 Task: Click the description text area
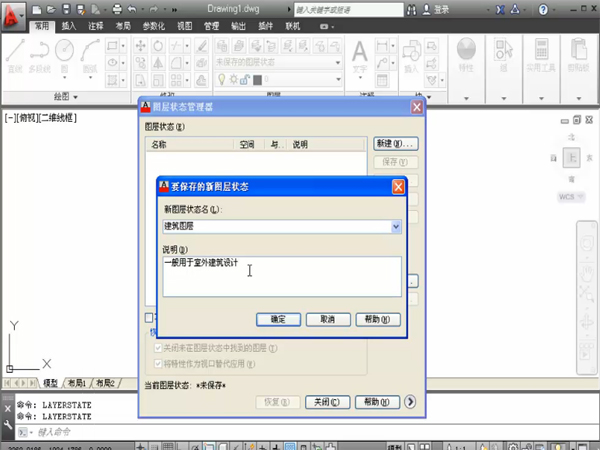coord(282,276)
